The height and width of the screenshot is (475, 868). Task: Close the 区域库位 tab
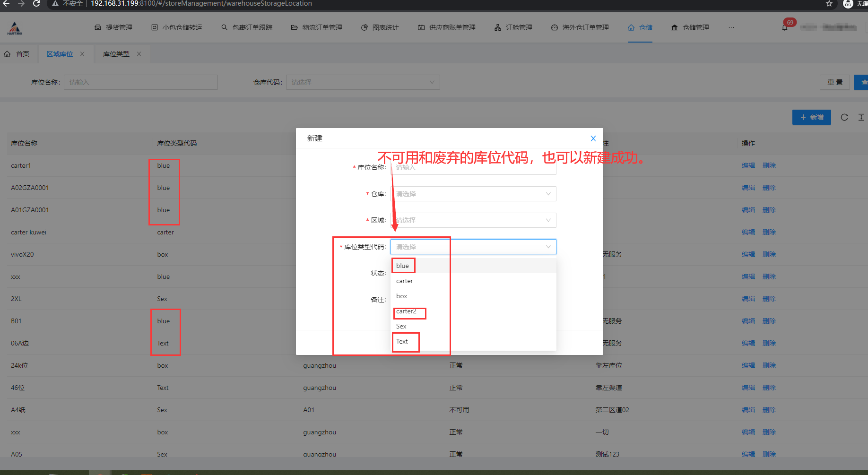82,54
